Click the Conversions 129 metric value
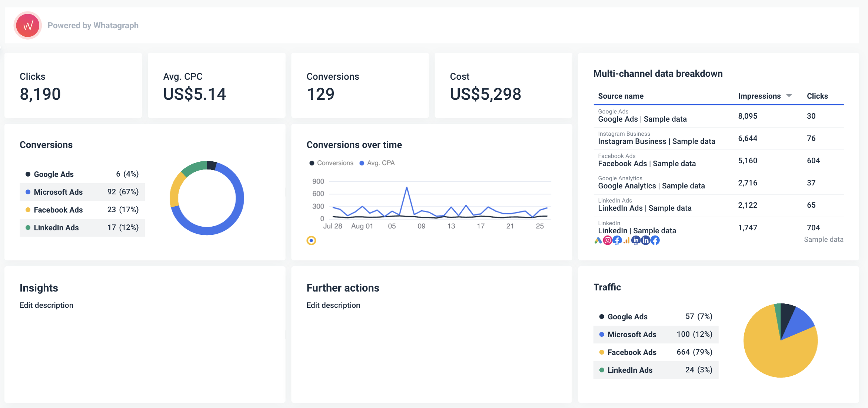The image size is (868, 408). point(320,94)
